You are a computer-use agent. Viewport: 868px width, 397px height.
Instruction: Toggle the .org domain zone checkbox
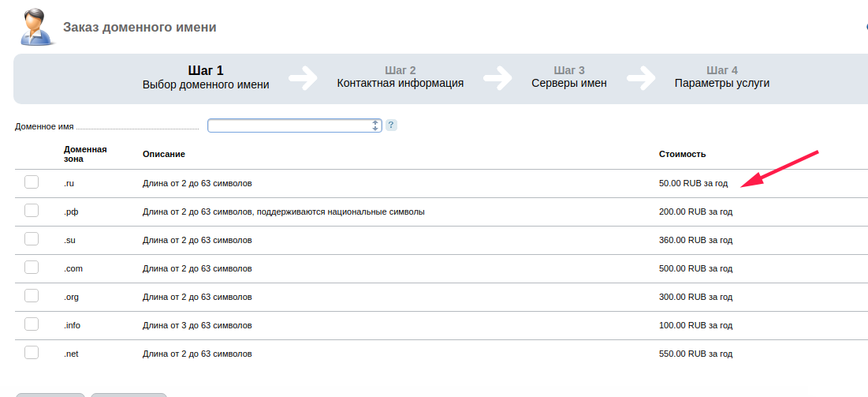[32, 296]
